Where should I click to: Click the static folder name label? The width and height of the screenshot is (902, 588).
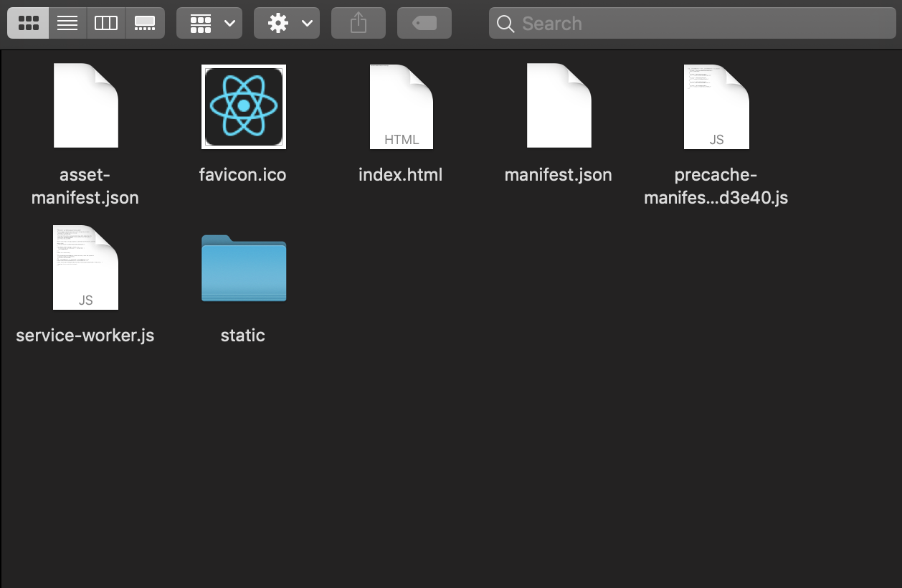pyautogui.click(x=243, y=336)
